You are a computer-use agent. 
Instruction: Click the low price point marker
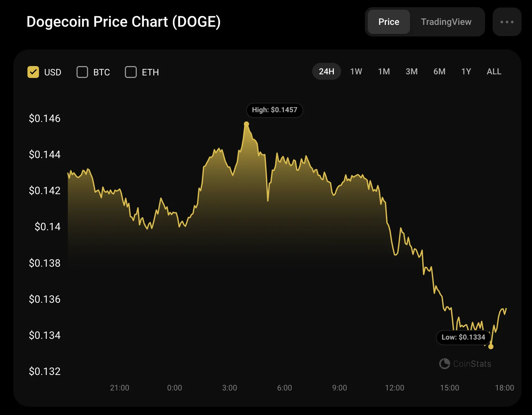491,346
